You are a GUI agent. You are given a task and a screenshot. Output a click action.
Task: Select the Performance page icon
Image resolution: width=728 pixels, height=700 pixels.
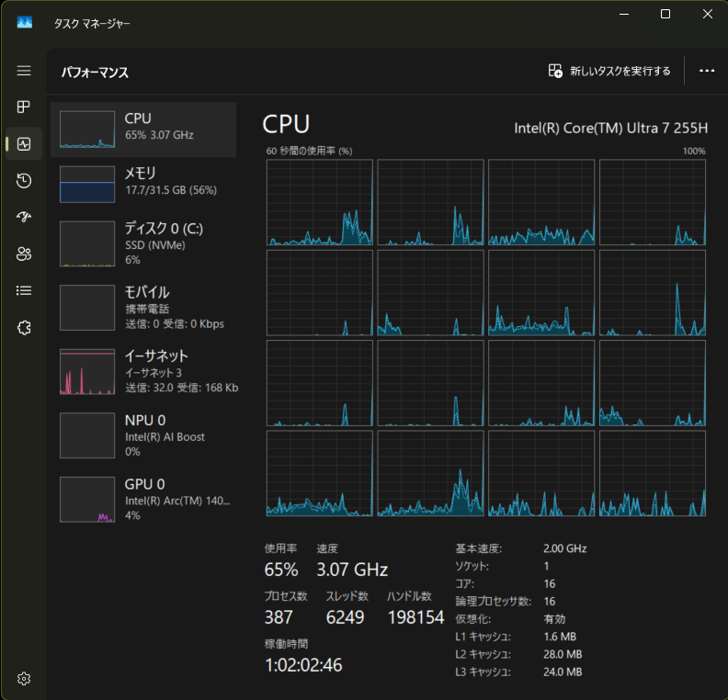point(24,144)
